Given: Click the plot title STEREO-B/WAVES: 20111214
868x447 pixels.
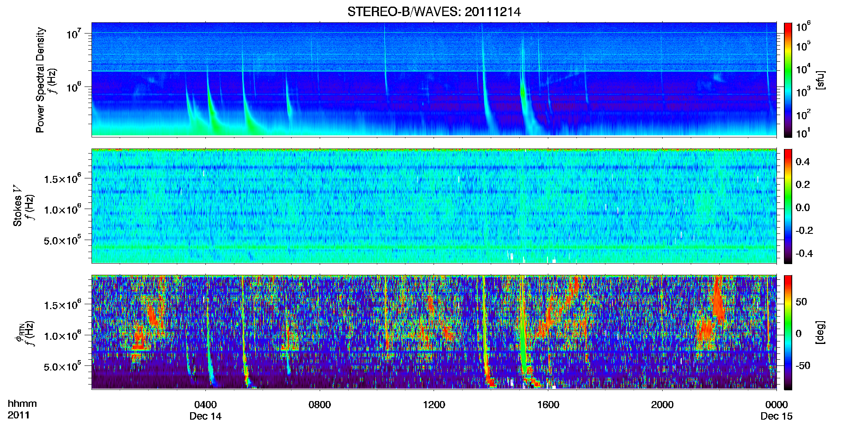Looking at the screenshot, I should 434,12.
